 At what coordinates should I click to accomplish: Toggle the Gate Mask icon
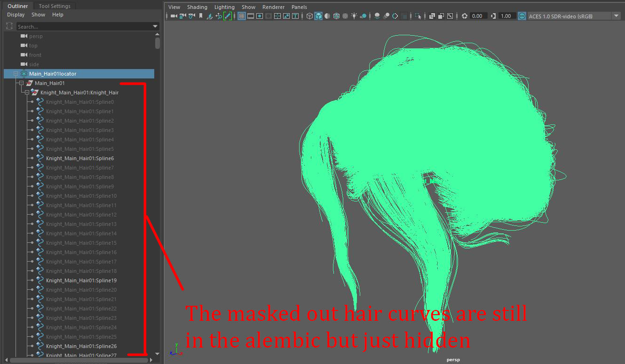[x=269, y=16]
